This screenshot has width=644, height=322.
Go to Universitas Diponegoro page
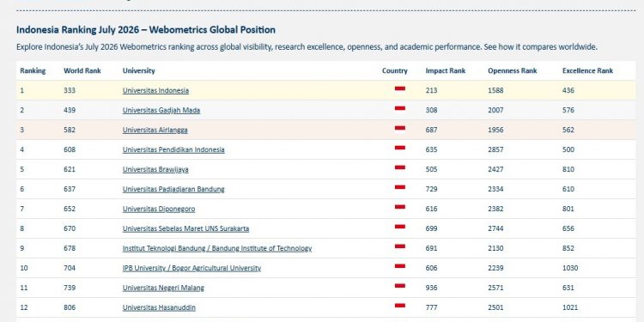[159, 209]
